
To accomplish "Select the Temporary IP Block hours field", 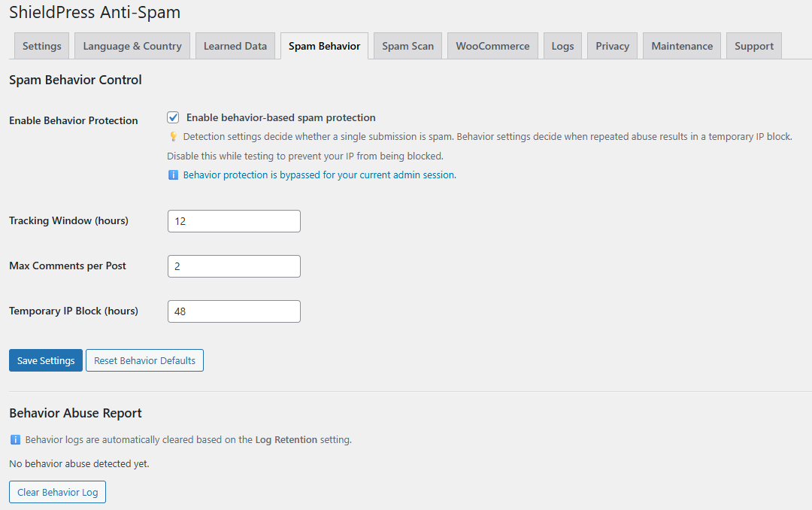I will tap(234, 311).
